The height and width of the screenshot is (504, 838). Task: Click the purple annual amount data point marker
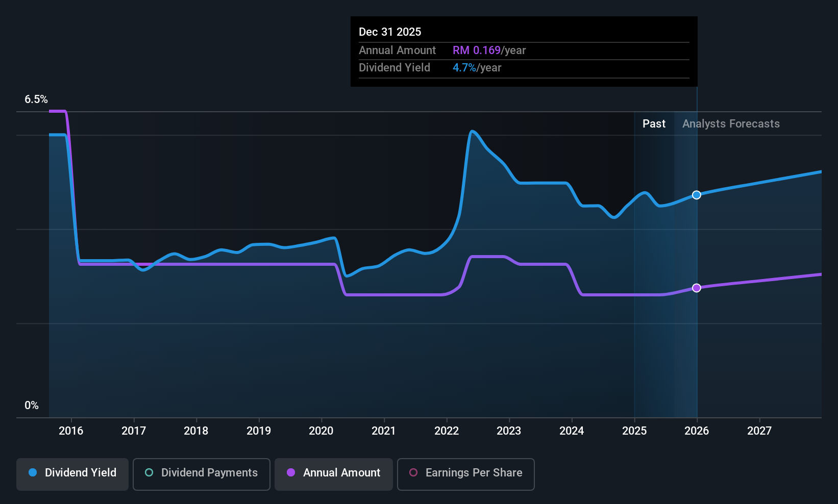[x=697, y=288]
